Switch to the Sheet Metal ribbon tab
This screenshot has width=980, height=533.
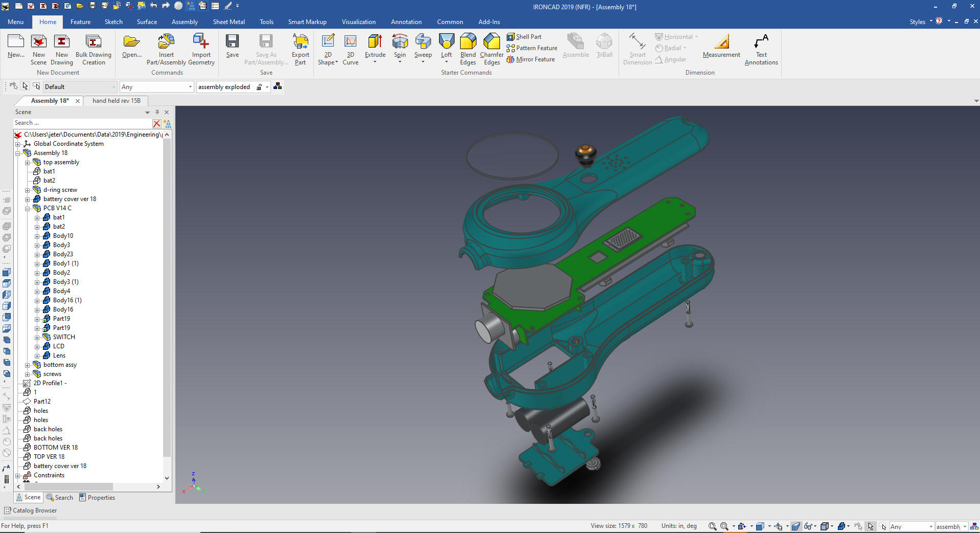coord(229,22)
